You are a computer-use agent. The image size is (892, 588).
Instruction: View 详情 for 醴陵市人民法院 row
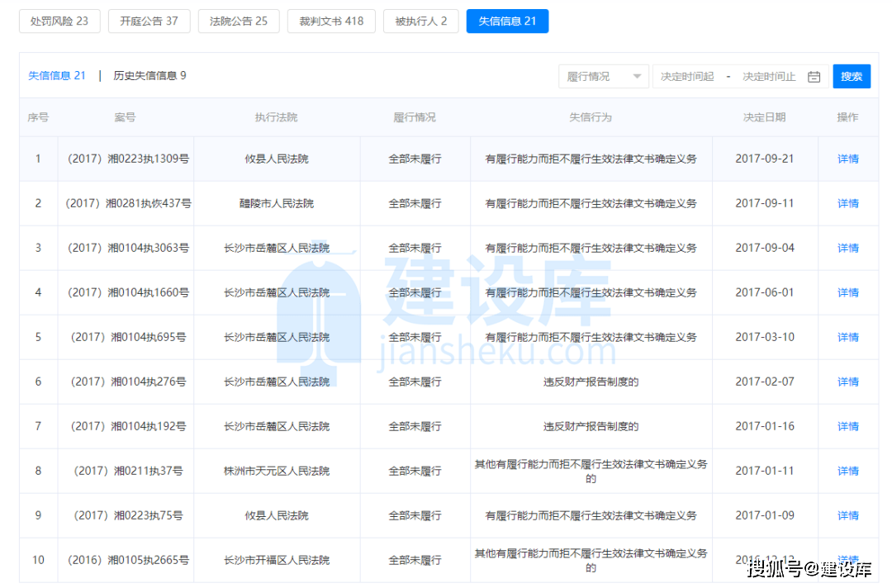pos(847,203)
